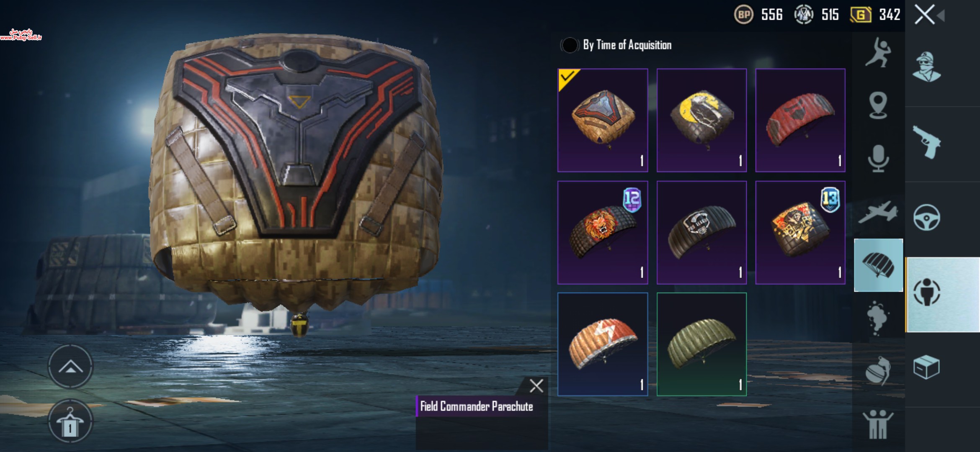
Task: Pick the plain olive green parachute
Action: pyautogui.click(x=701, y=344)
